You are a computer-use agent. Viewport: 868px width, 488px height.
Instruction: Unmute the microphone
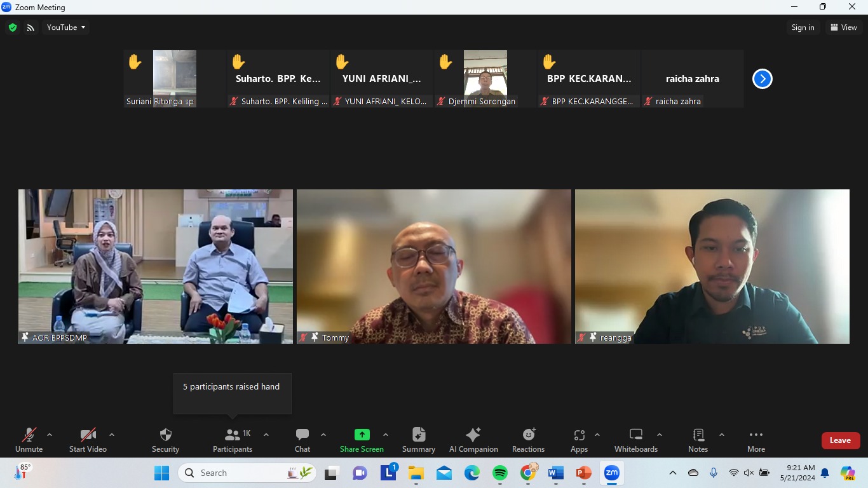tap(29, 440)
